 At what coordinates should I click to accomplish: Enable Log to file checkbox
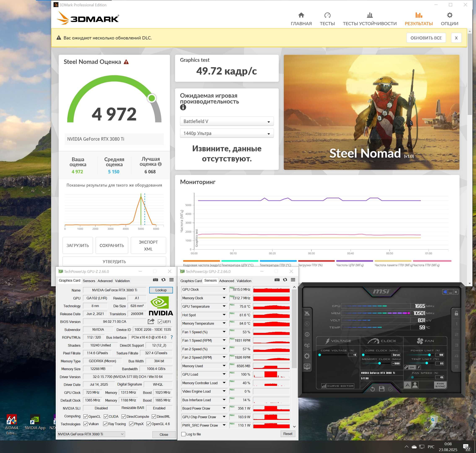tap(183, 434)
